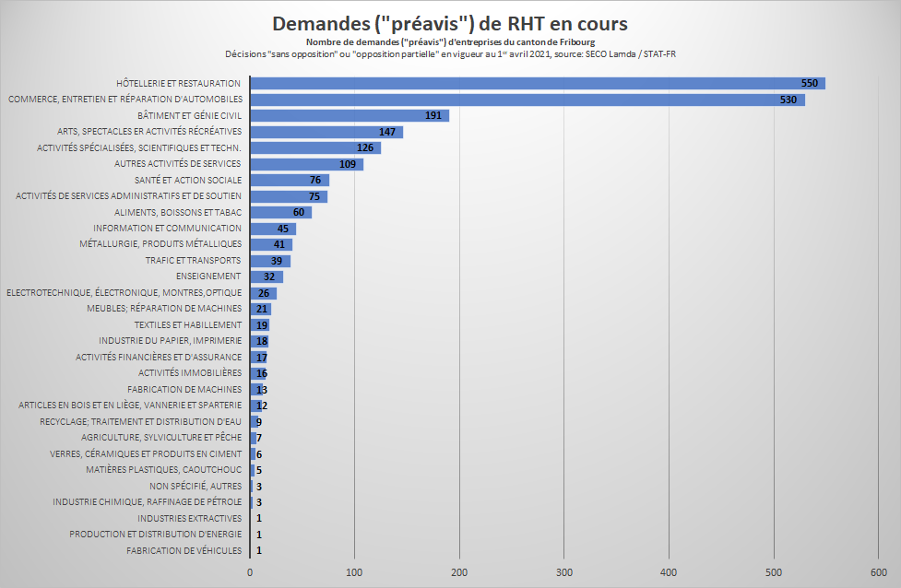
Task: Click the 600 value on the horizontal axis
Action: 878,571
